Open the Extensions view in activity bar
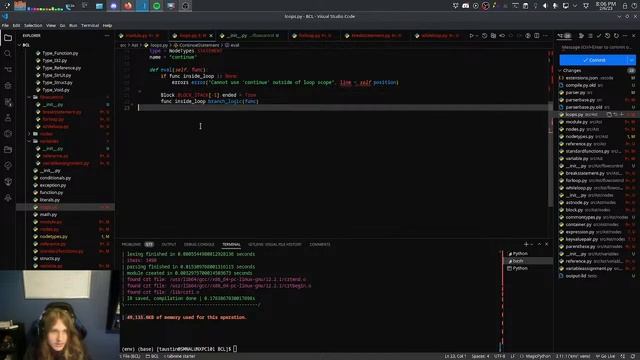Viewport: 640px width, 360px height. 8,102
